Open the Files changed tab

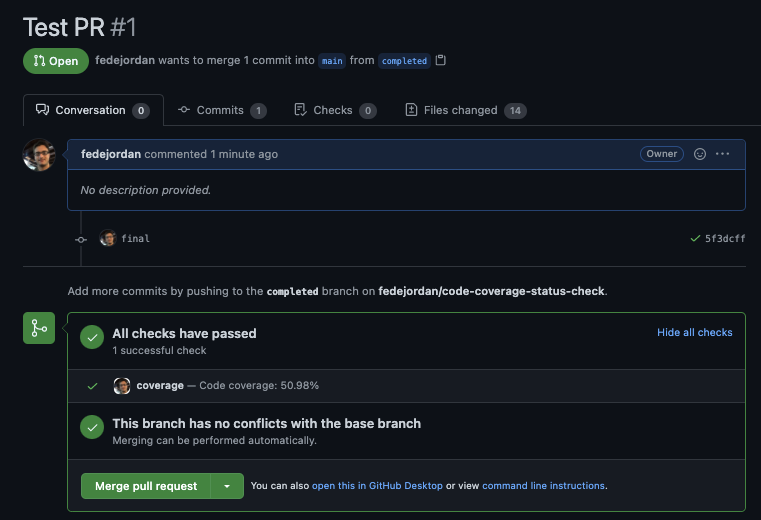point(466,110)
